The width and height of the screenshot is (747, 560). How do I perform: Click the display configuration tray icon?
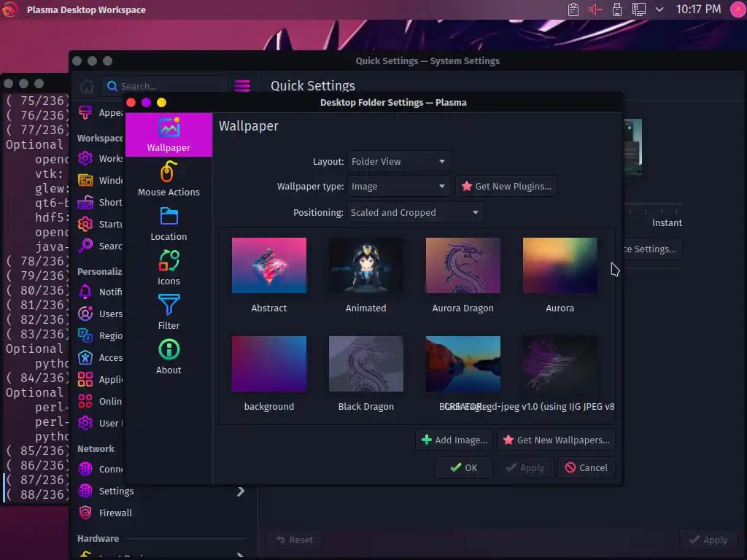click(x=638, y=9)
